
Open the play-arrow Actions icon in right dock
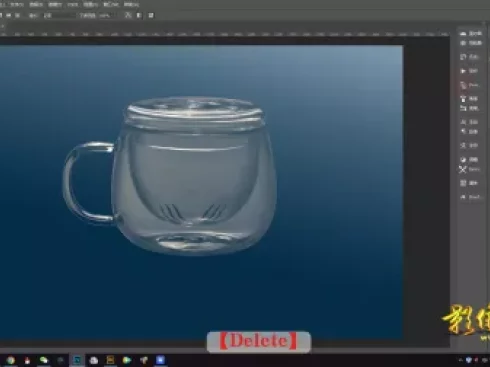click(x=463, y=71)
